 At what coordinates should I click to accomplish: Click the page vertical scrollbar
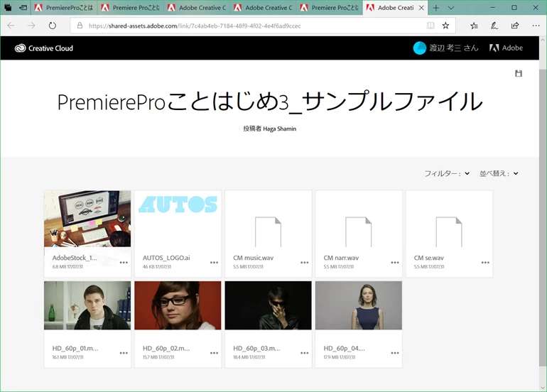pos(543,218)
